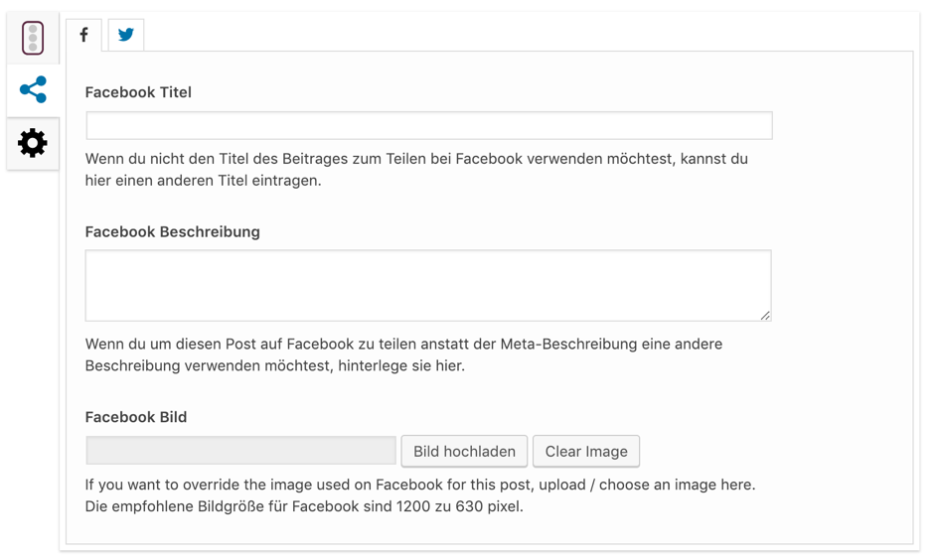Focus the Facebook Beschreibung textarea
Image resolution: width=937 pixels, height=560 pixels.
coord(428,285)
